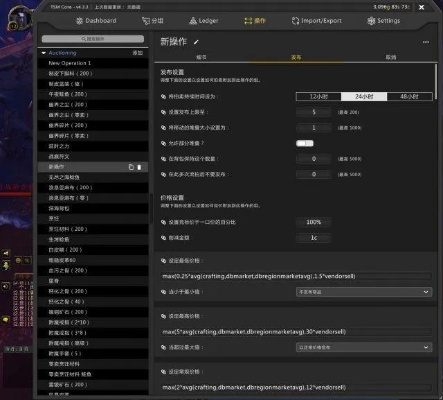Open the Dashboard tab
This screenshot has height=400, width=443.
coord(96,21)
